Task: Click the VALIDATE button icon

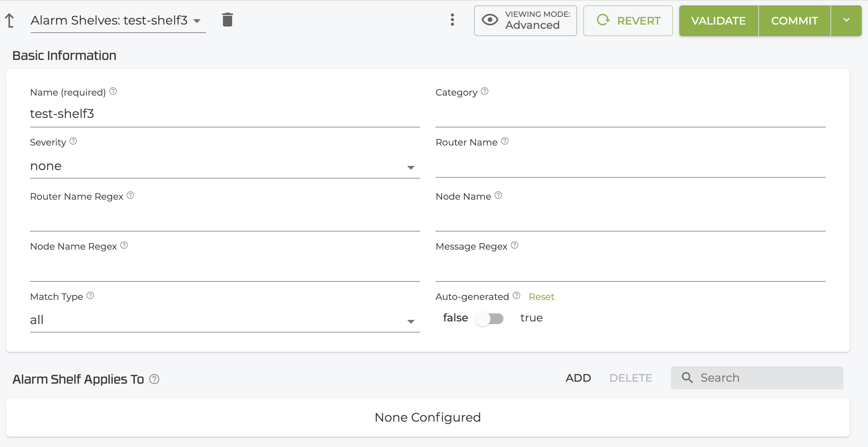Action: coord(718,20)
